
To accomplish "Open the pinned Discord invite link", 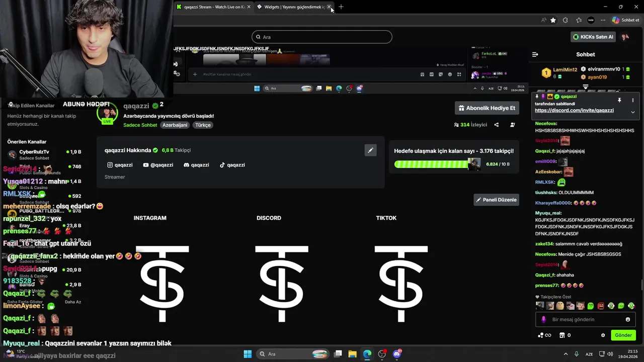I will coord(574,111).
